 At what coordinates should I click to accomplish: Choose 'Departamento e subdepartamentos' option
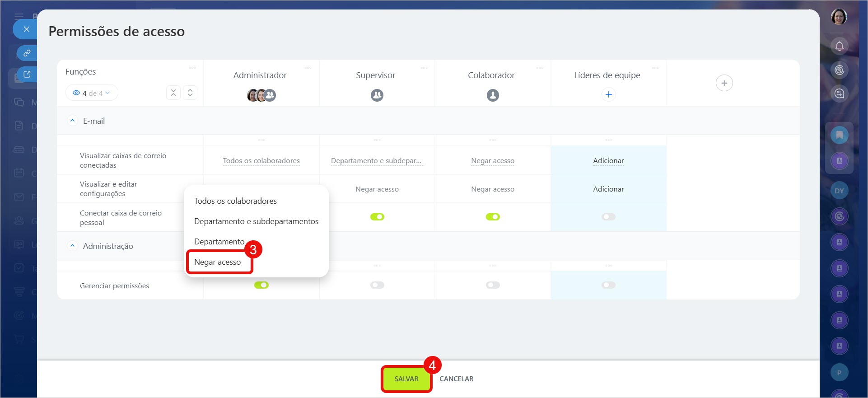click(256, 221)
